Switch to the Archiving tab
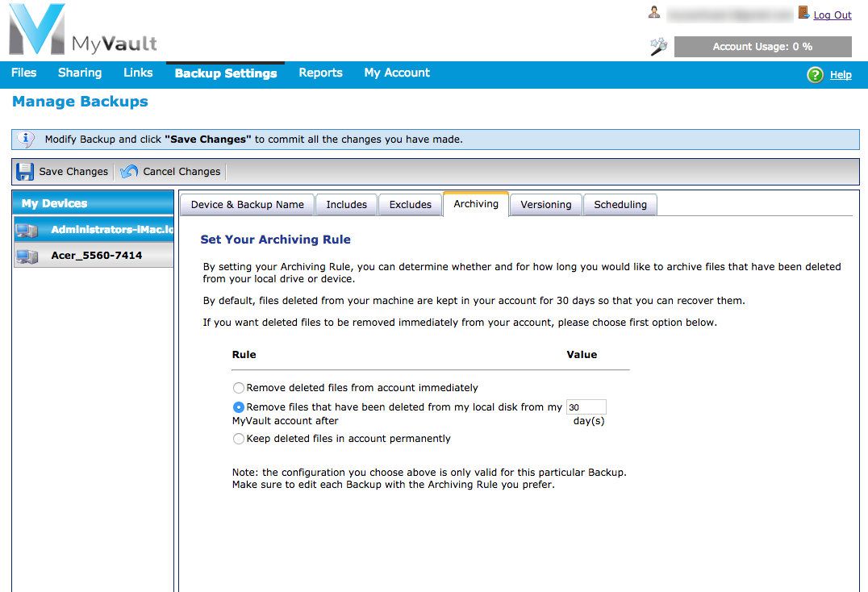Screen dimensions: 868x592 click(x=476, y=204)
